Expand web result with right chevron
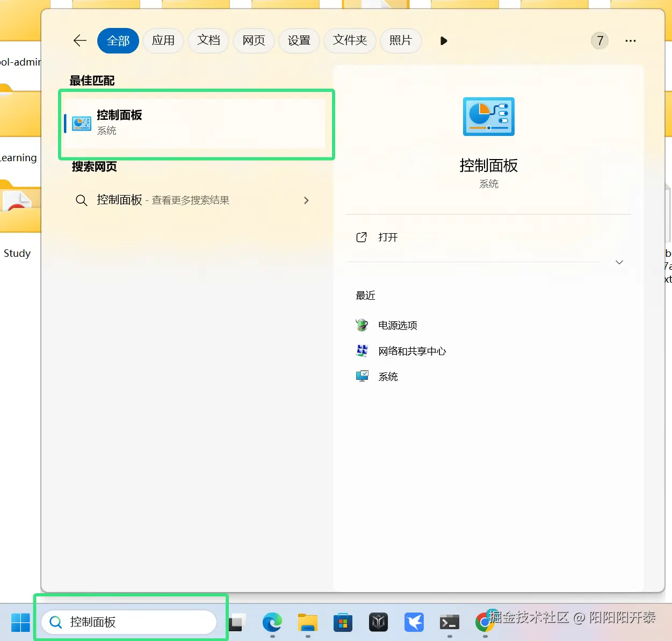672x641 pixels. [306, 200]
